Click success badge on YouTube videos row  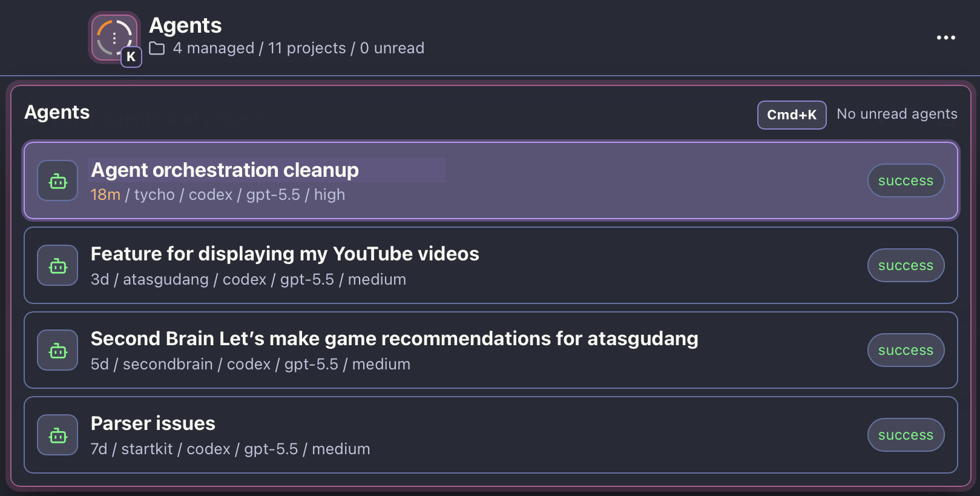906,265
